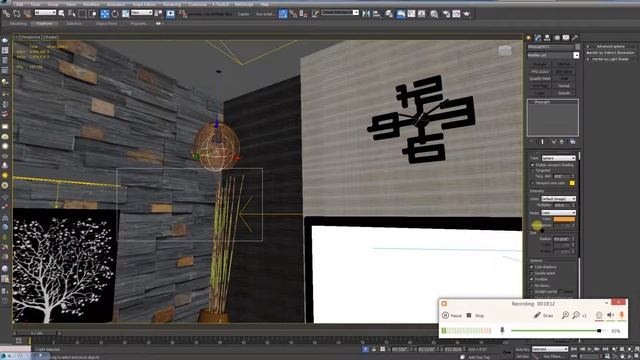Click Configure Modifier Sets icon under stack
The width and height of the screenshot is (640, 360).
coord(573,142)
